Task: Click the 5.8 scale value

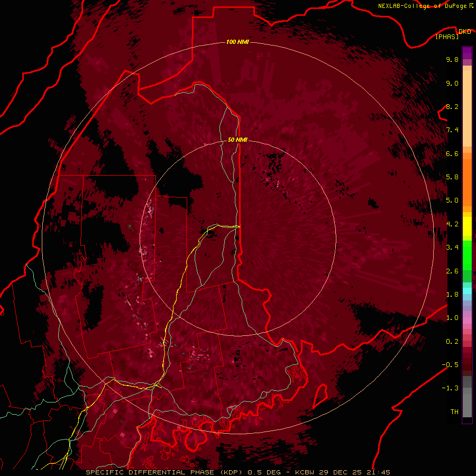Action: [452, 177]
